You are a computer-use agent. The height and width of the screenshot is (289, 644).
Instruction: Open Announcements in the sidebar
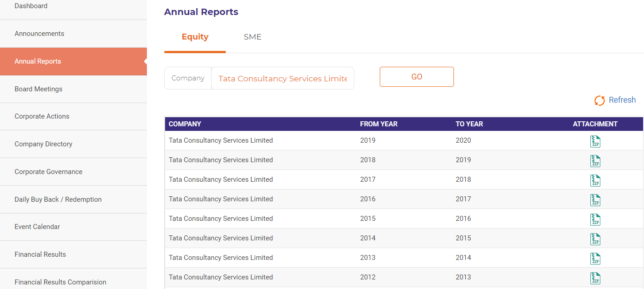click(x=73, y=34)
